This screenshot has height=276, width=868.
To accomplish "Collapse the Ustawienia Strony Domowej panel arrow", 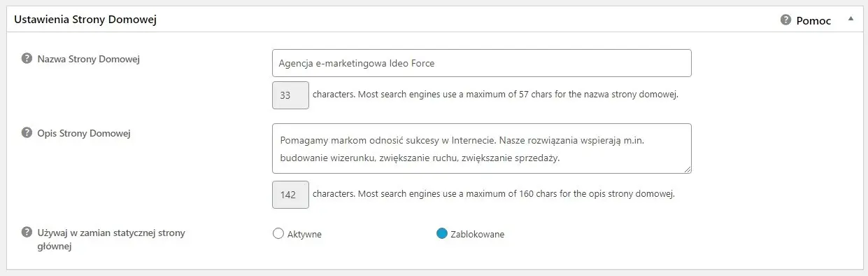I will [851, 20].
